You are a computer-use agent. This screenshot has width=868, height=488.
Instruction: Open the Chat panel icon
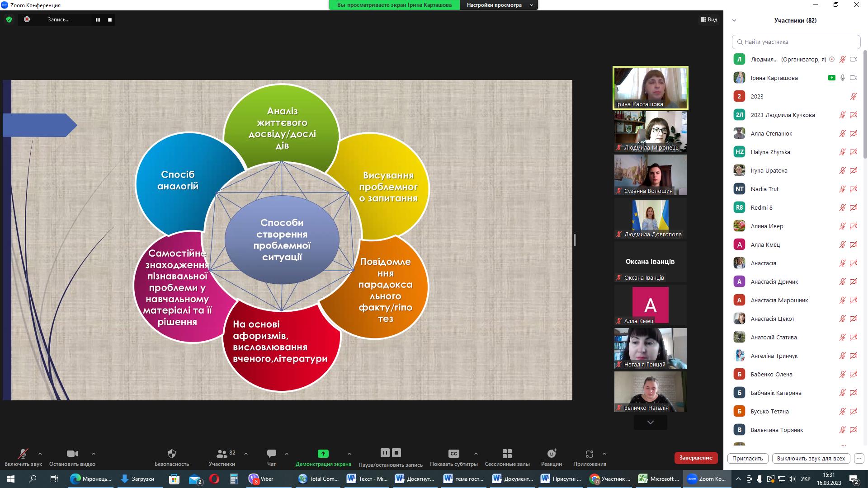pyautogui.click(x=271, y=454)
